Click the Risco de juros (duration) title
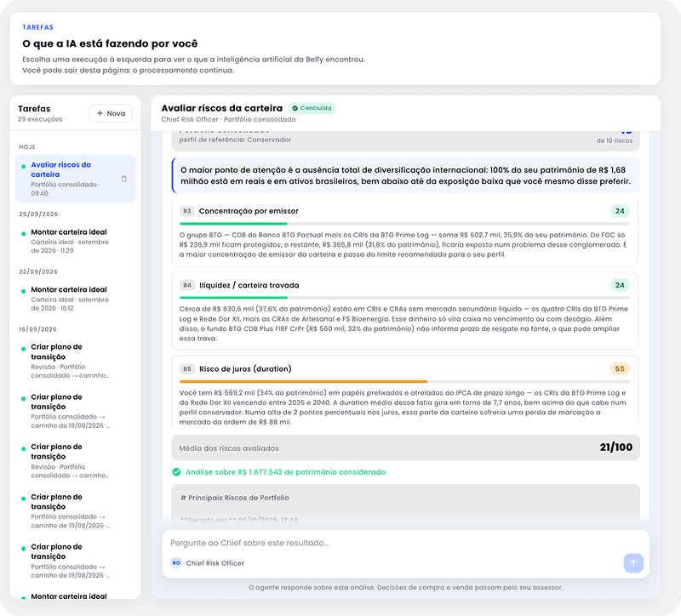The height and width of the screenshot is (616, 681). click(x=245, y=369)
